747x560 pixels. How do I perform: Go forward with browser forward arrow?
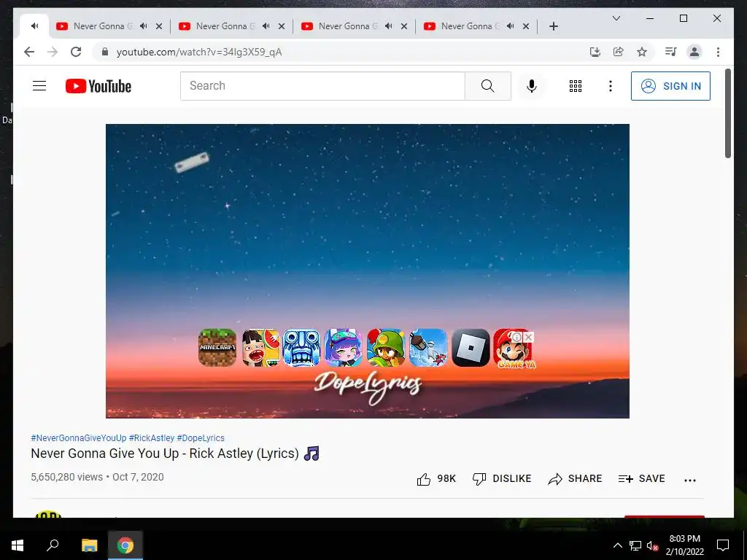[53, 52]
